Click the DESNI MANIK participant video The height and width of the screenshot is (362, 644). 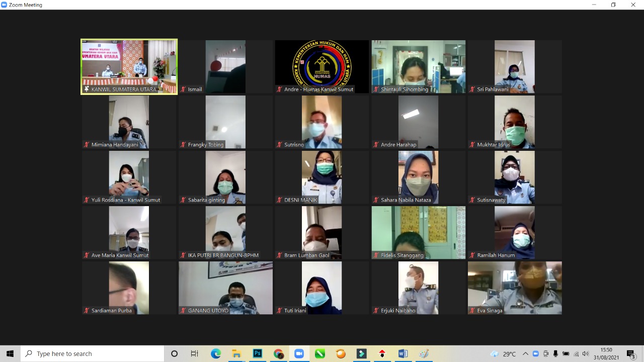pos(321,177)
